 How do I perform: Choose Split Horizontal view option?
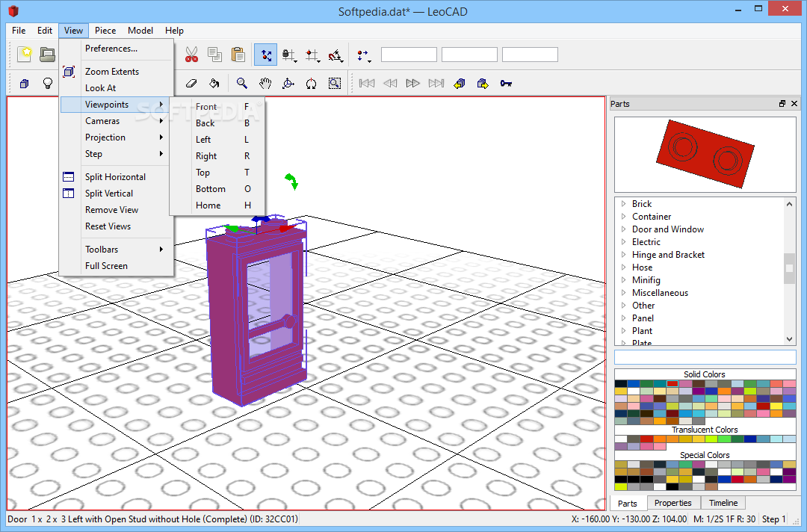click(x=115, y=177)
